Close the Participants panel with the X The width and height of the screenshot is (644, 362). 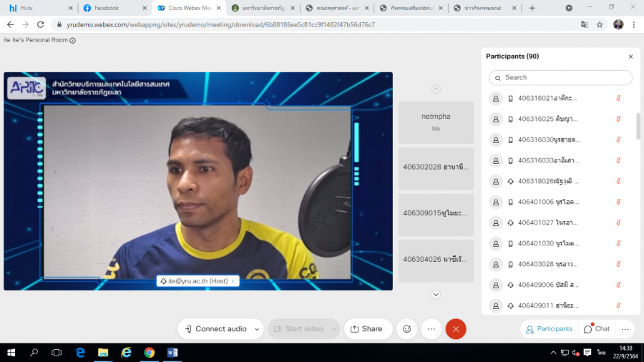[x=630, y=57]
